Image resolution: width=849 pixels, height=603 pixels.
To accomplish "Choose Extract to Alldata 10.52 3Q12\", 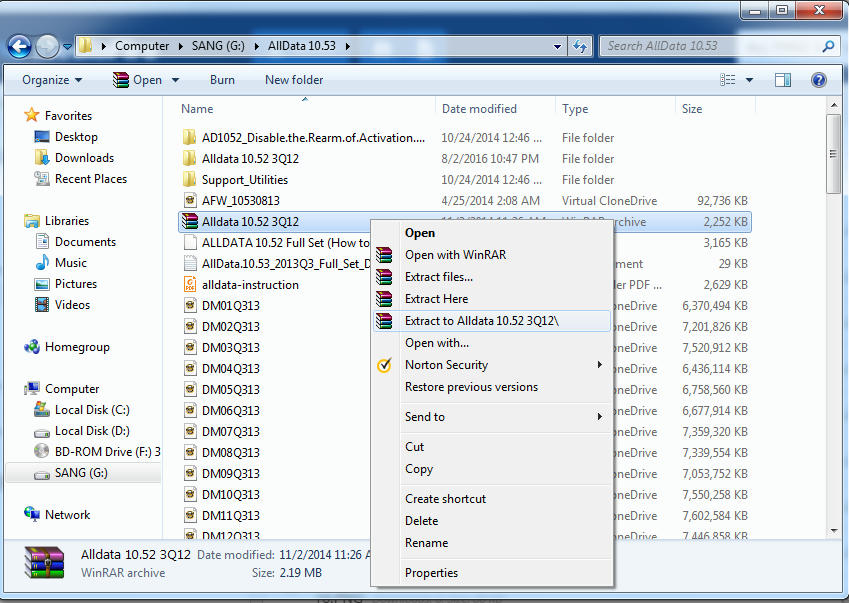I will tap(492, 320).
